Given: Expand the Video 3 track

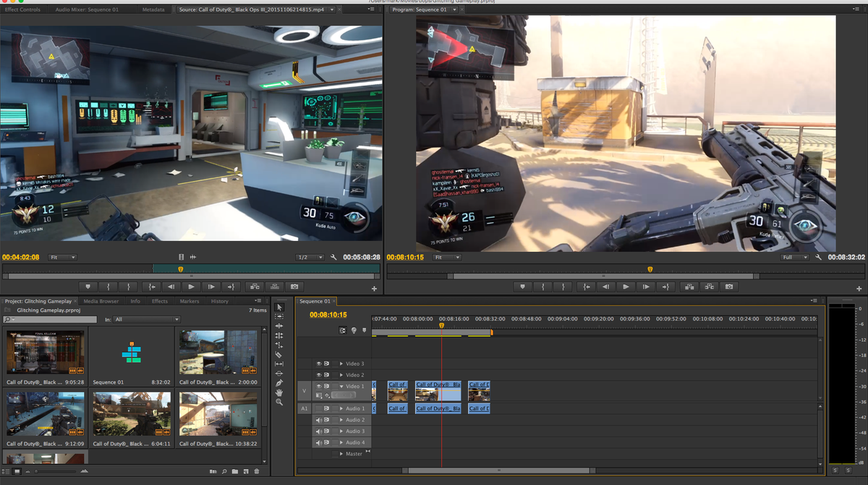Looking at the screenshot, I should coord(341,363).
